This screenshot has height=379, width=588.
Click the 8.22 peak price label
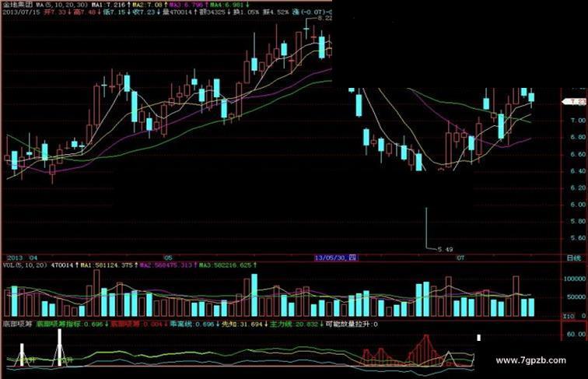[x=324, y=18]
